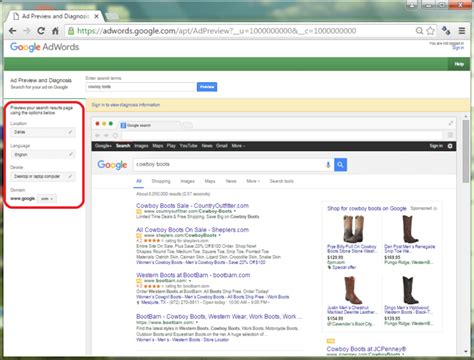Click the browser address bar URL

(217, 31)
